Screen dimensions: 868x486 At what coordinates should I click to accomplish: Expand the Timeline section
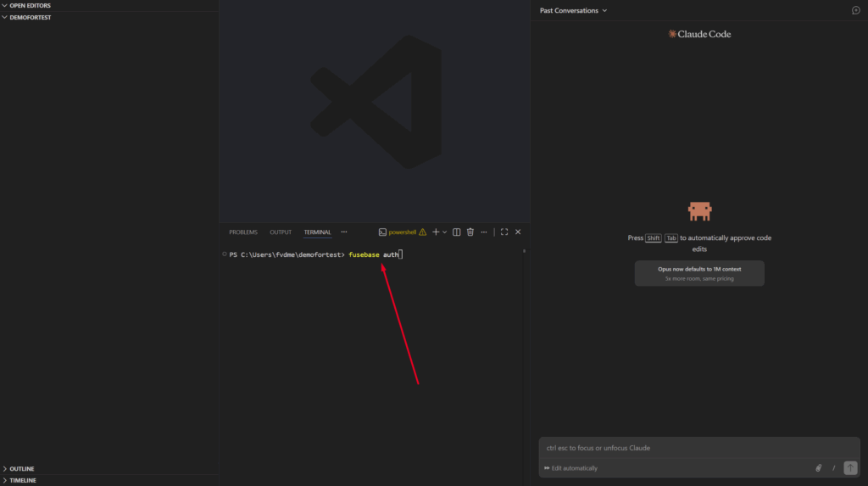(x=23, y=480)
